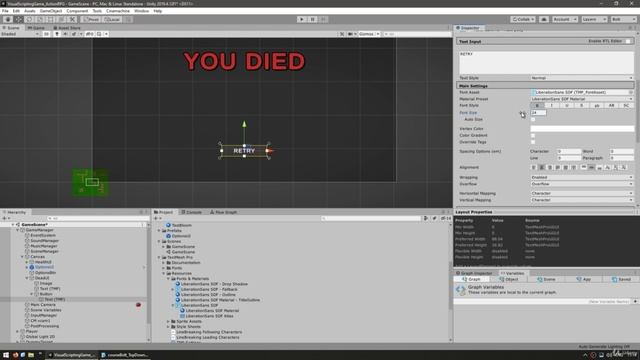Expand the Sprite Assets folder
The width and height of the screenshot is (640, 360).
168,321
